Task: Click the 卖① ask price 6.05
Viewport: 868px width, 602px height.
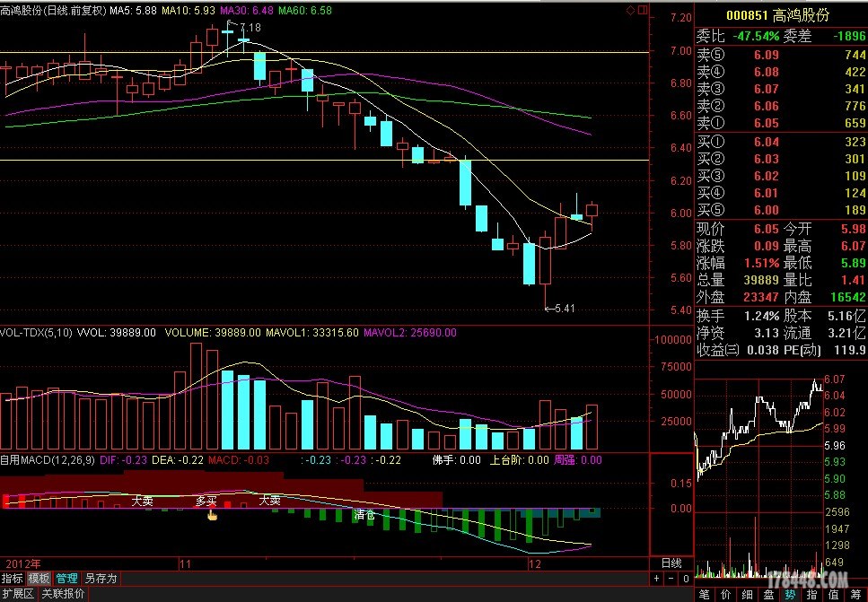Action: click(767, 123)
